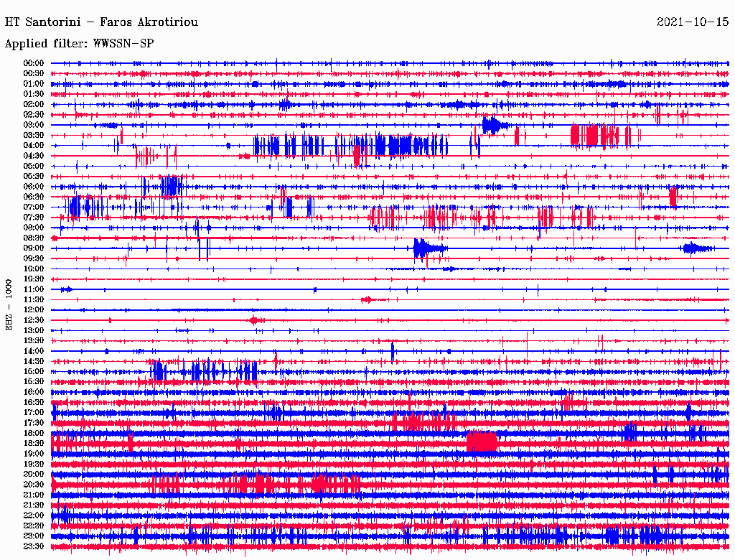This screenshot has height=560, width=735.
Task: Select the 19:30 time label
Action: click(34, 465)
